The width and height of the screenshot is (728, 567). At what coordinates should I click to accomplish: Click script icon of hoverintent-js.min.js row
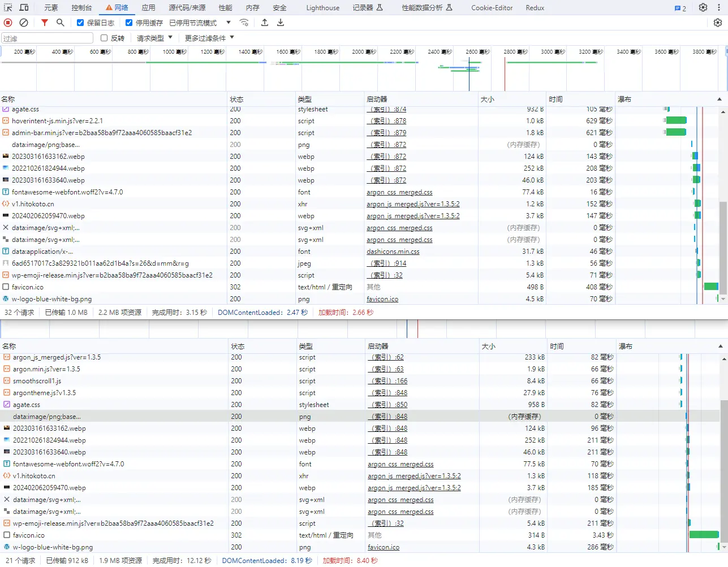(6, 121)
